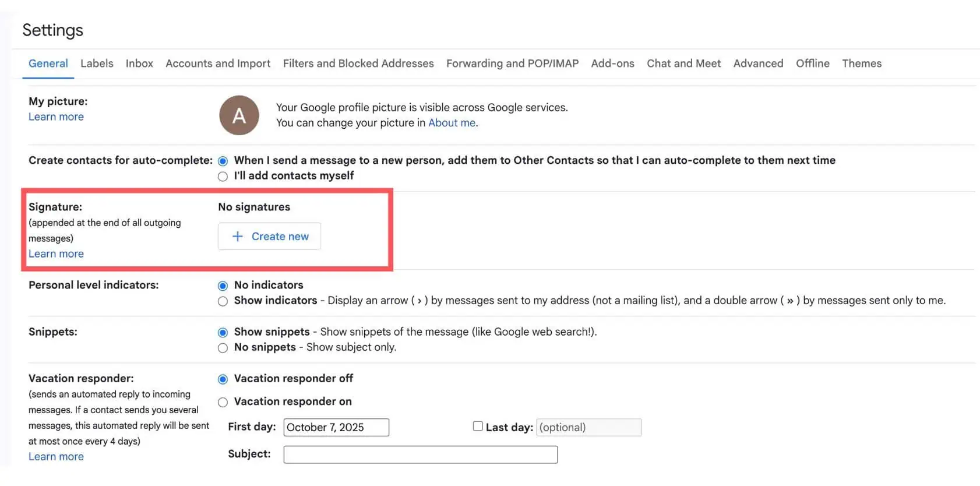Select "I'll add contacts myself" option

point(223,177)
